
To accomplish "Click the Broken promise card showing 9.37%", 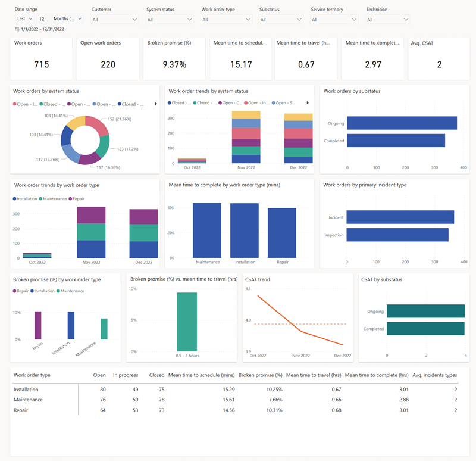I will [x=174, y=59].
